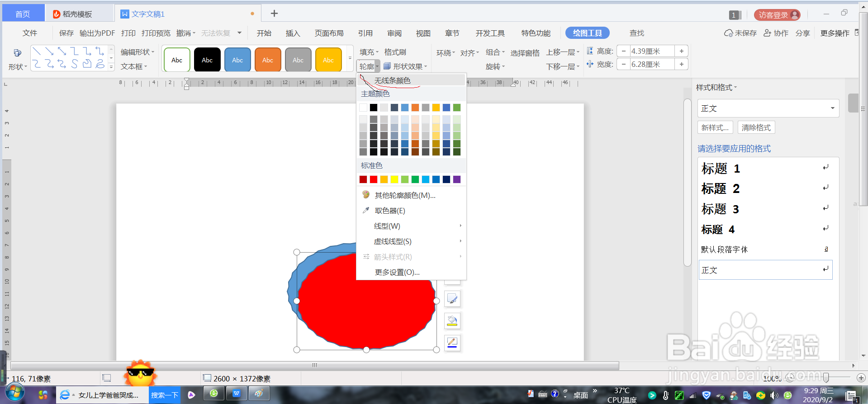Pick the standard red outline color

[374, 179]
